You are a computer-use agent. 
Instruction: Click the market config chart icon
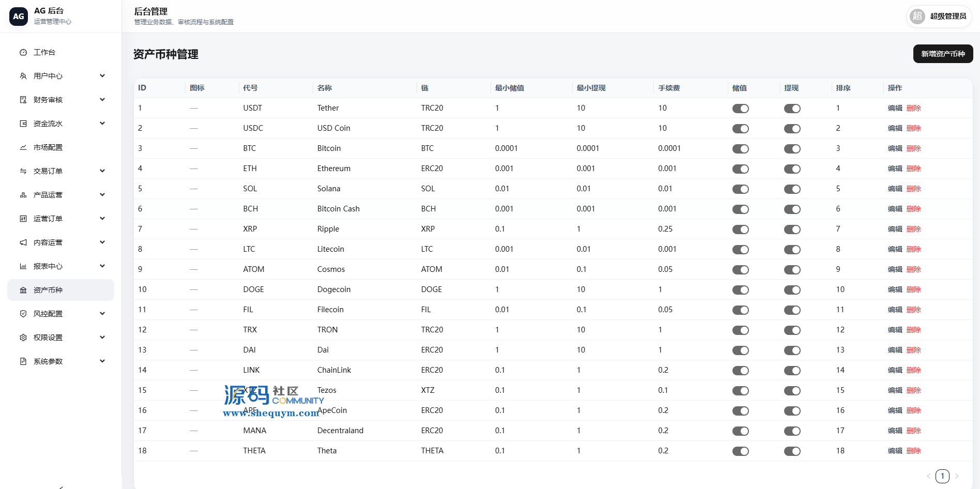pyautogui.click(x=23, y=147)
